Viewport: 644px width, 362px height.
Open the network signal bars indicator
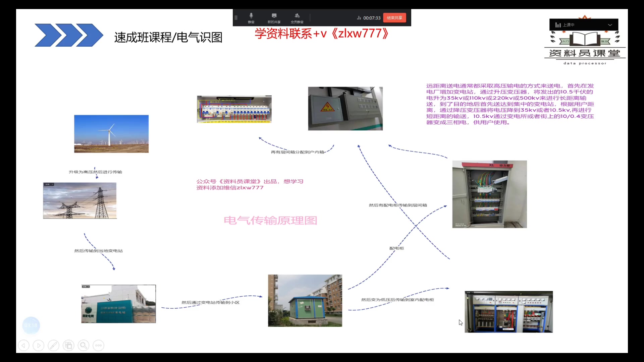coord(359,18)
